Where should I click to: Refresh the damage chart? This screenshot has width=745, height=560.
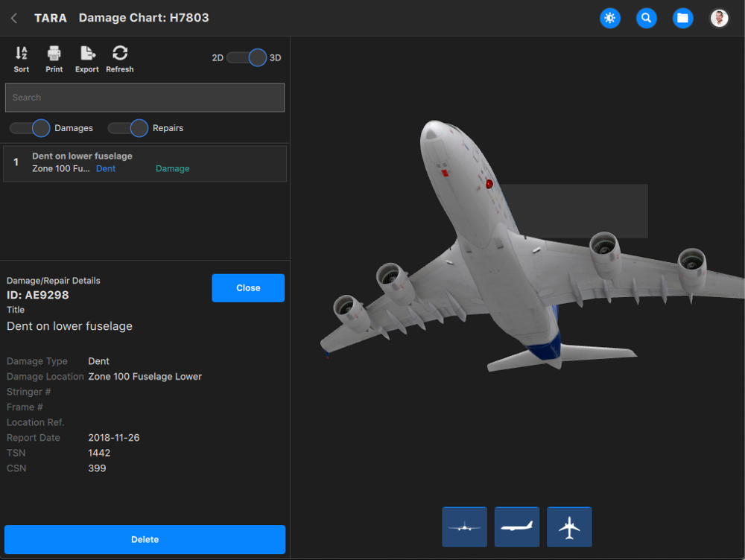coord(120,59)
